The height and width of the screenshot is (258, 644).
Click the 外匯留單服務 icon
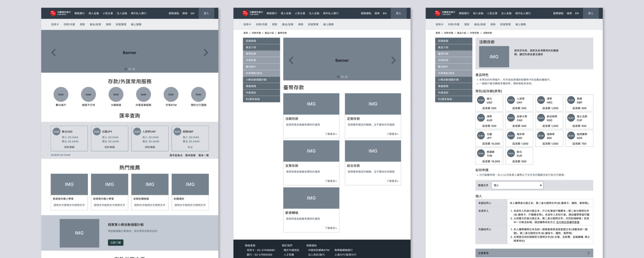pyautogui.click(x=143, y=94)
